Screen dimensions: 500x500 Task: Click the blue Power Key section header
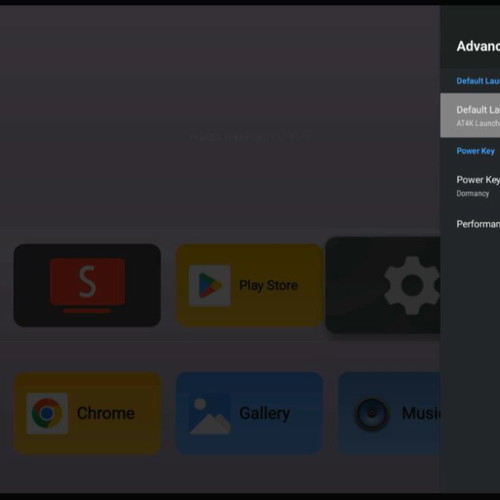pyautogui.click(x=476, y=151)
